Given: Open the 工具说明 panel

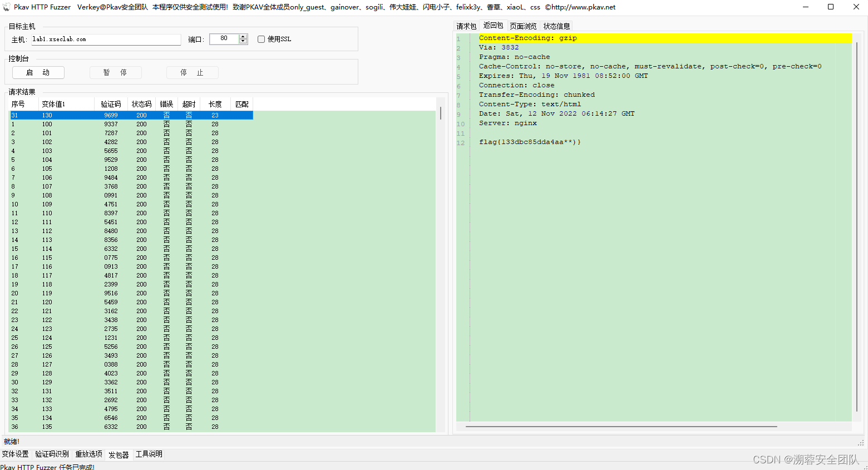Looking at the screenshot, I should click(148, 454).
